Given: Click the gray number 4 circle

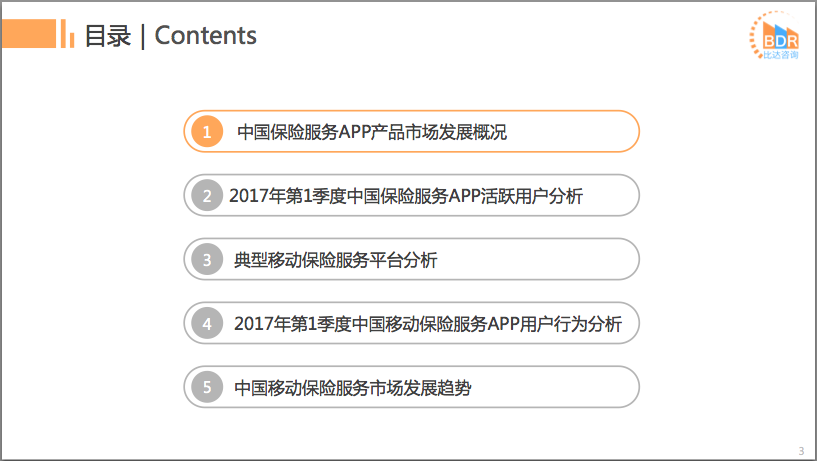Looking at the screenshot, I should click(x=206, y=324).
